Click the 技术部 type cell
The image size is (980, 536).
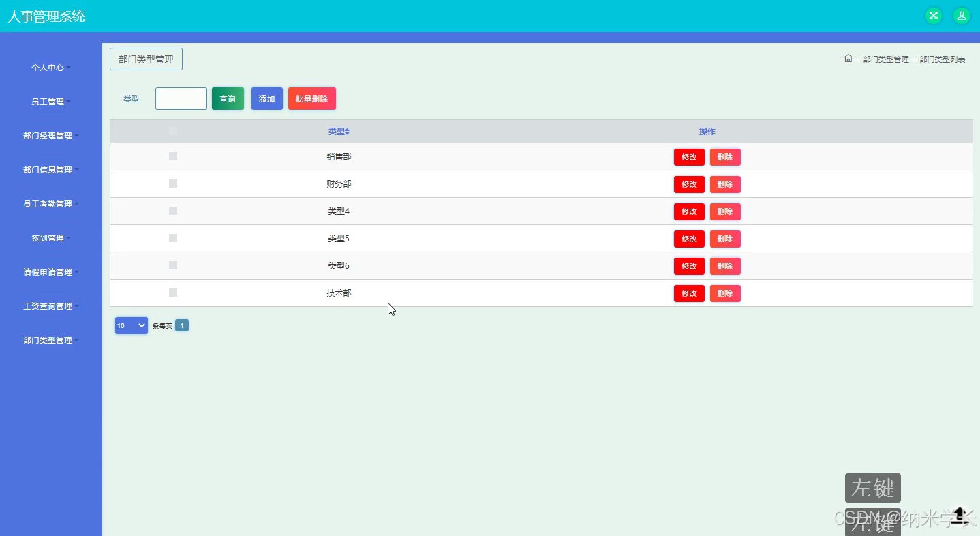339,293
